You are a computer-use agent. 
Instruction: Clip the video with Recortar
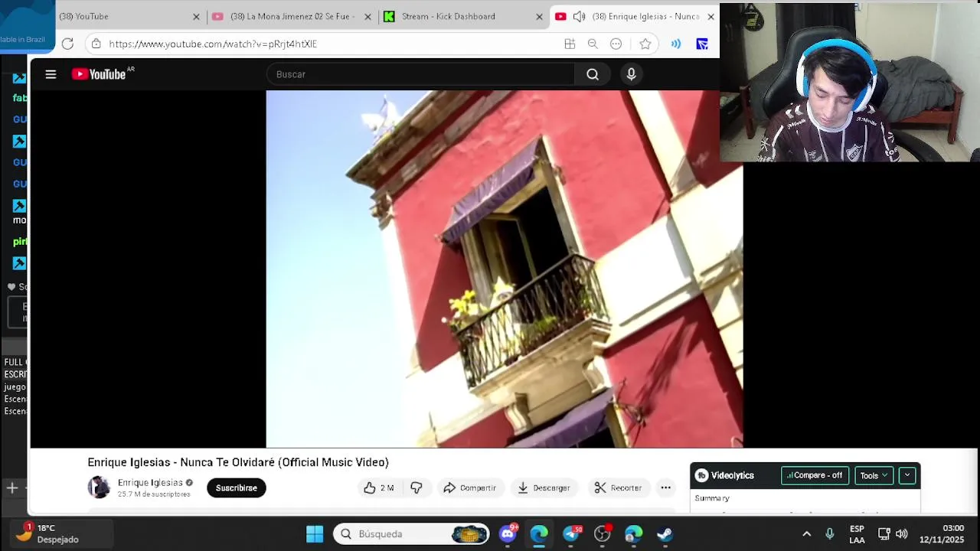[619, 487]
